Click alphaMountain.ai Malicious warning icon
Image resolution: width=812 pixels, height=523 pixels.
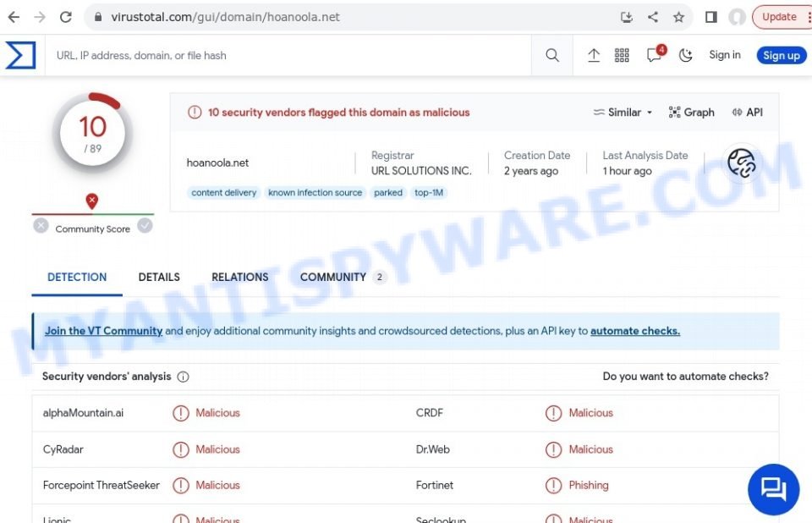[181, 413]
